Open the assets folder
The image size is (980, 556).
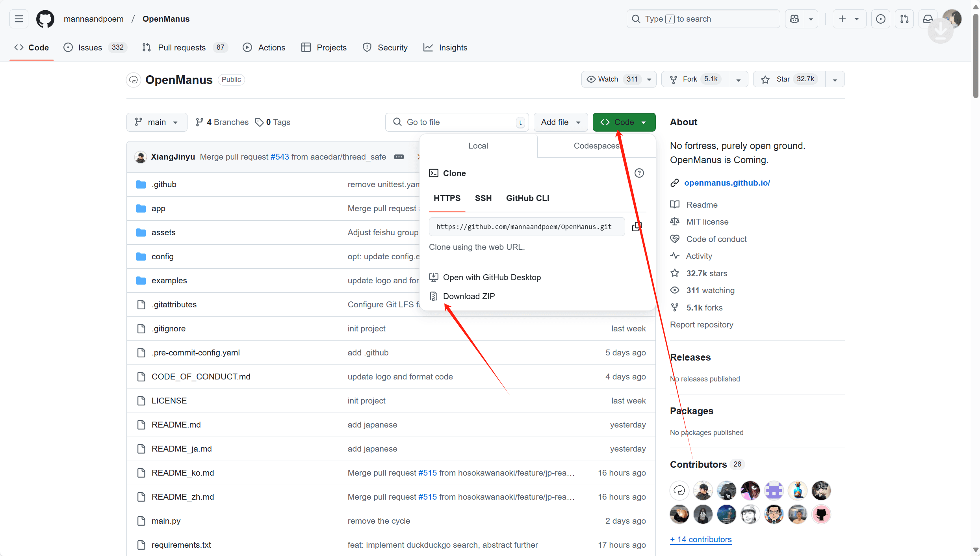point(163,232)
